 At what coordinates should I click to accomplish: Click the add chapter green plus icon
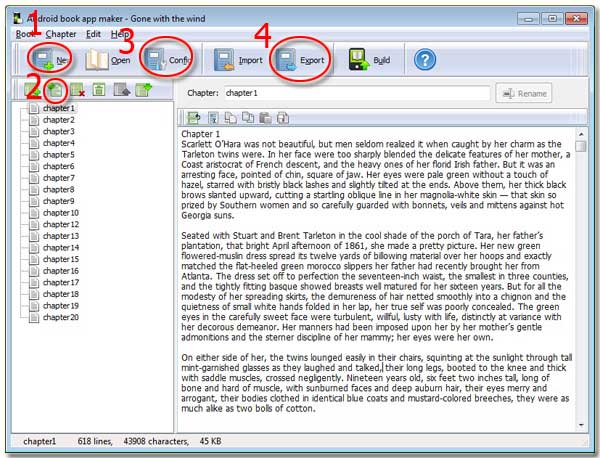click(31, 90)
